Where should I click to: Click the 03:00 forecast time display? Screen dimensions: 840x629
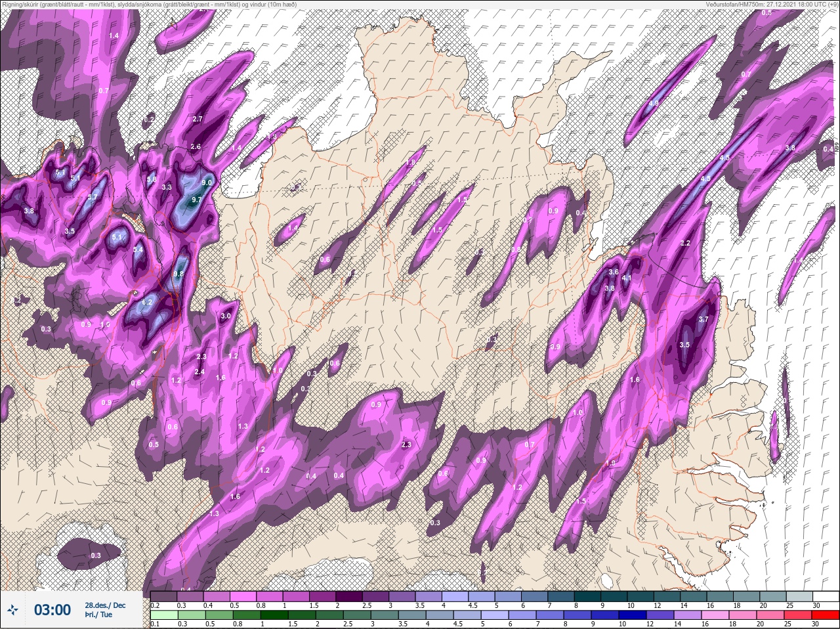tap(52, 610)
